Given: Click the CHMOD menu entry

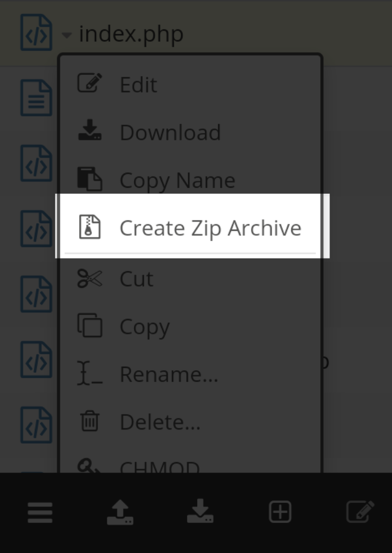Looking at the screenshot, I should (160, 466).
